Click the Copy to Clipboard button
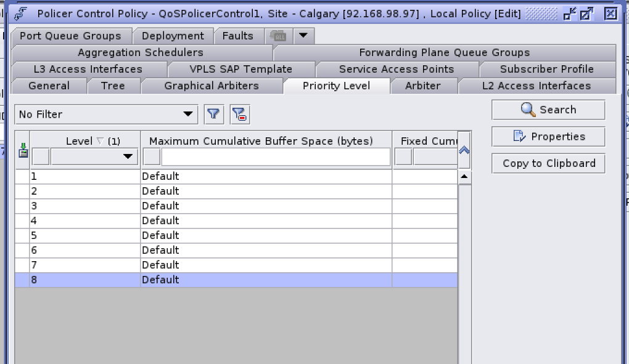This screenshot has height=364, width=629. click(548, 163)
